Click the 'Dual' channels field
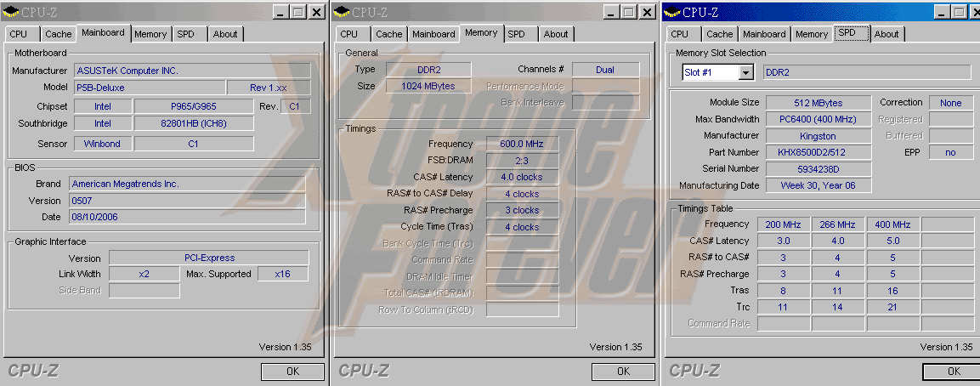The width and height of the screenshot is (980, 386). 605,70
